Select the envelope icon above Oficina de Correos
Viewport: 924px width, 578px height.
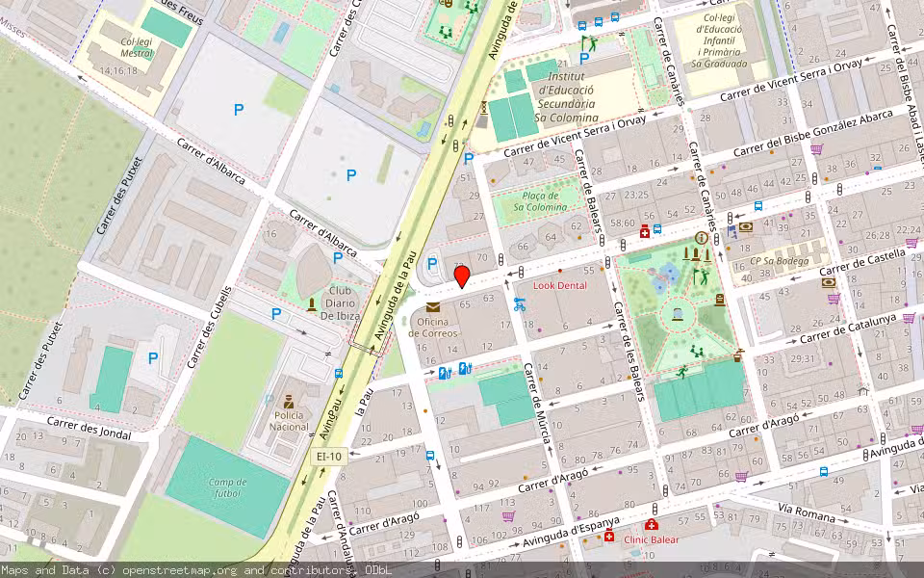[x=433, y=307]
